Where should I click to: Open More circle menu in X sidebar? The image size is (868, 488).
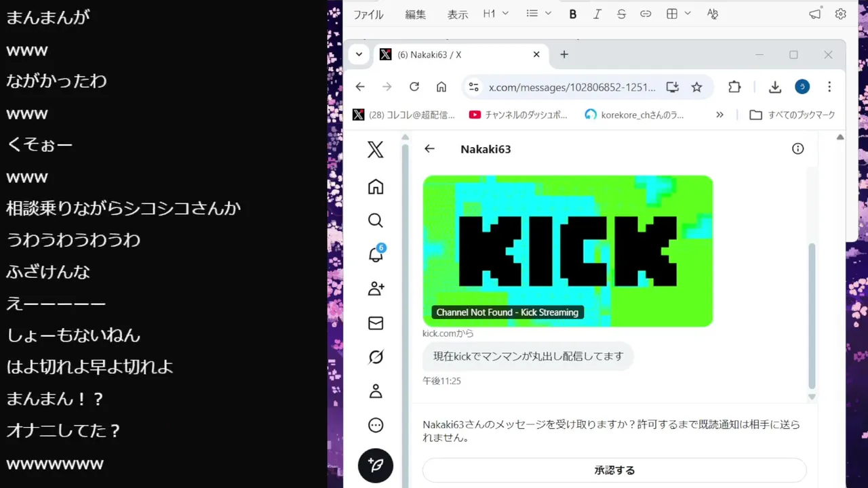point(376,425)
